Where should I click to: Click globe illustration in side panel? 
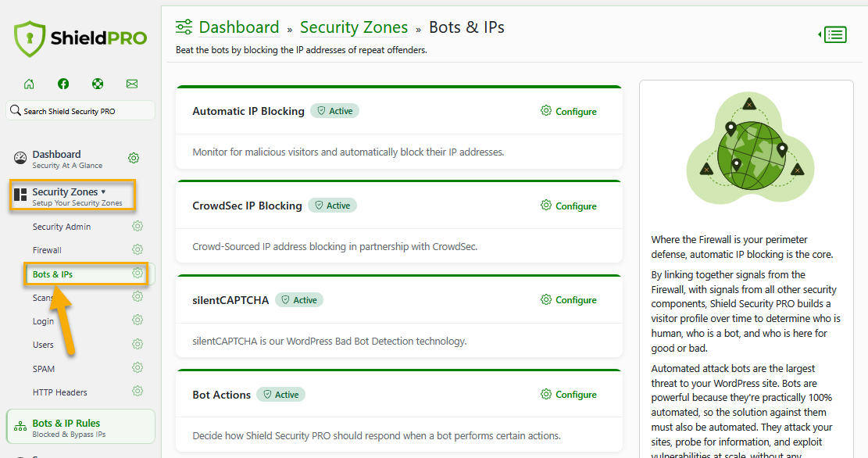click(x=751, y=149)
